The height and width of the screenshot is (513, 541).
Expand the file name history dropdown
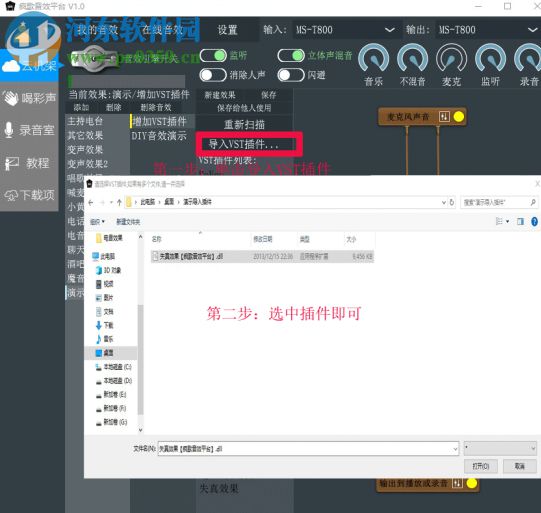(x=455, y=449)
